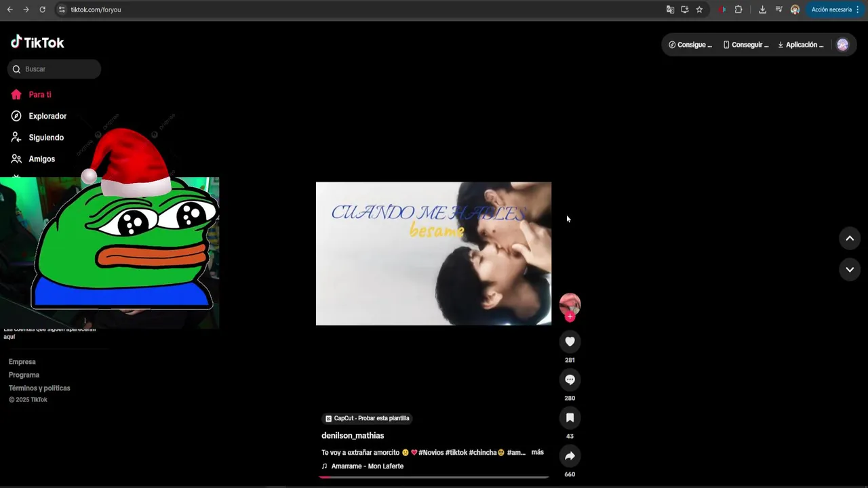Click the search magnifier icon

(16, 69)
